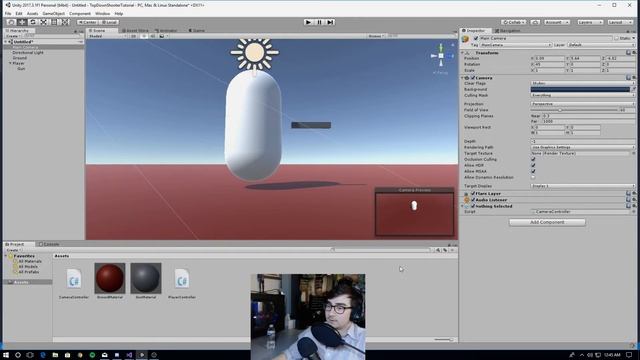
Task: Open Clear Flags dropdown
Action: (583, 83)
